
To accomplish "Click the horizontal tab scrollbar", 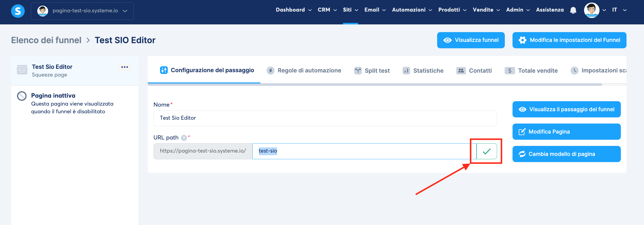I will click(375, 85).
